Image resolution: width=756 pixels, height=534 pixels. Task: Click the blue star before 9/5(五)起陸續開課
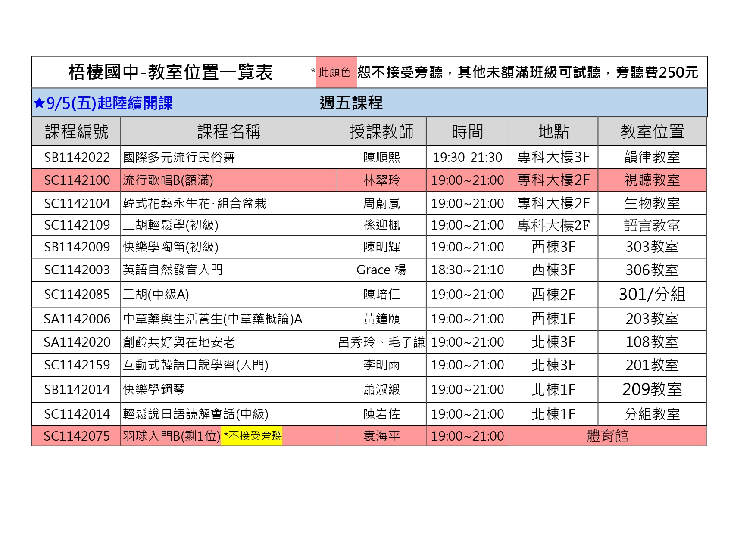(39, 103)
